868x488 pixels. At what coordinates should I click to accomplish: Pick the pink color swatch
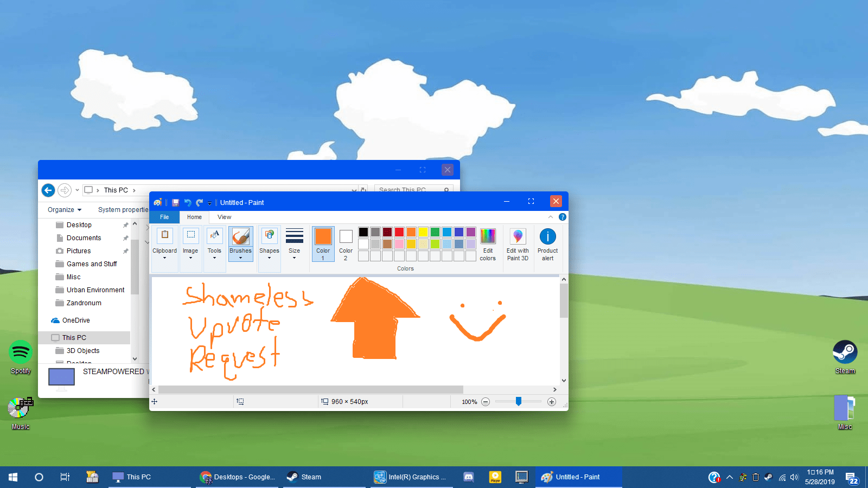coord(399,244)
